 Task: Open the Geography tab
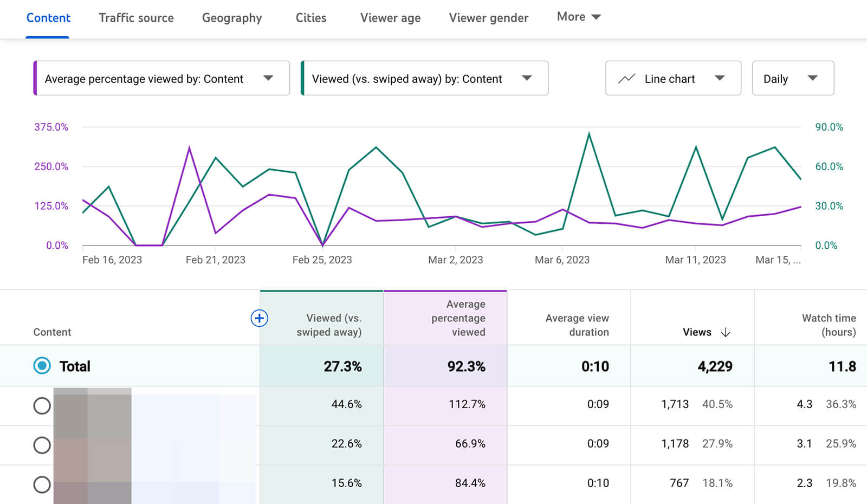[231, 18]
